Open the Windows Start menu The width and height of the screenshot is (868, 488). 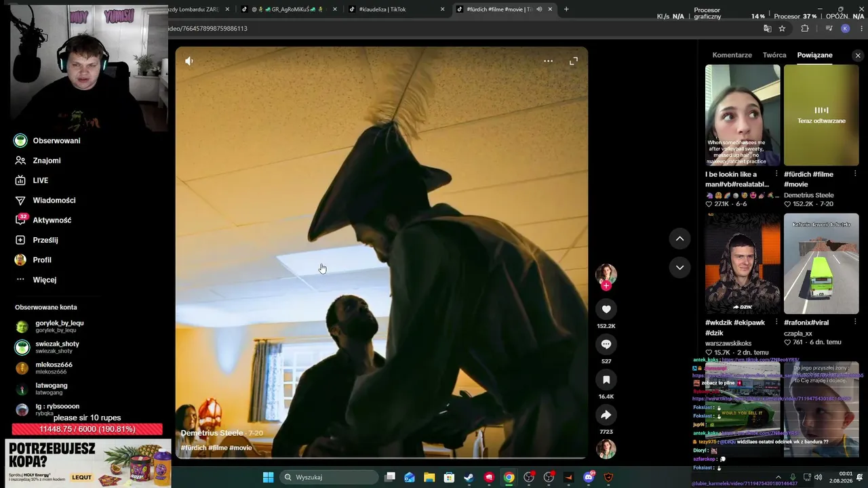click(x=269, y=477)
